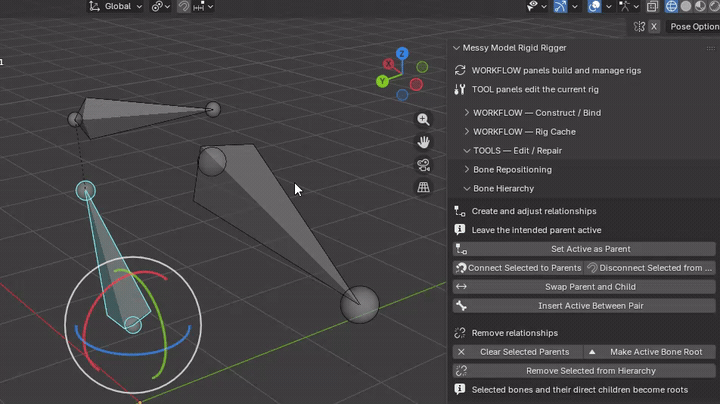
Task: Click info icon beside Selected bones text
Action: (x=460, y=389)
